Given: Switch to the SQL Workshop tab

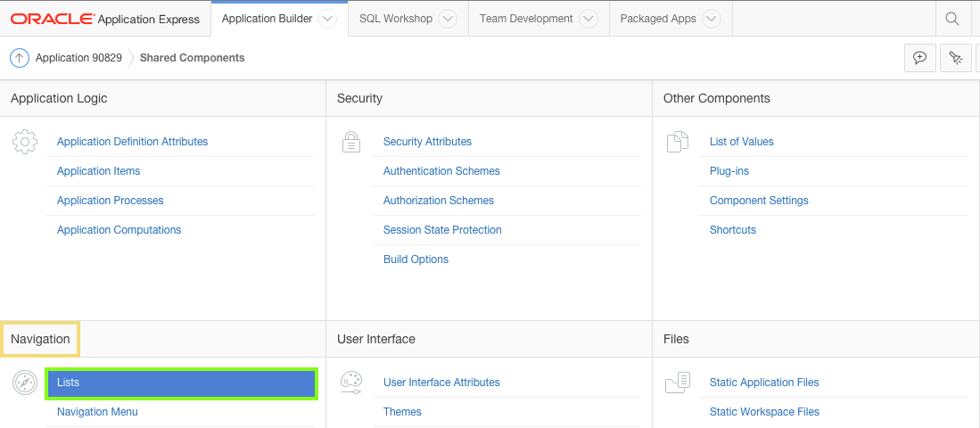Looking at the screenshot, I should point(395,19).
